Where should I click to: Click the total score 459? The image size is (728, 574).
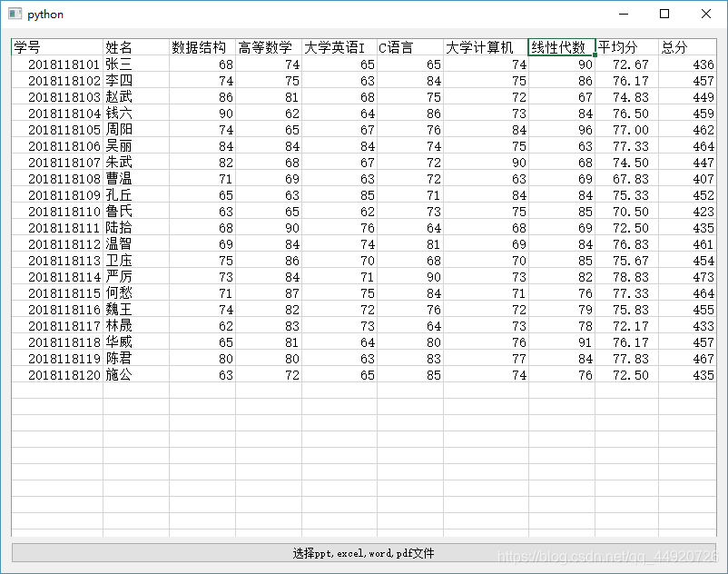click(688, 113)
